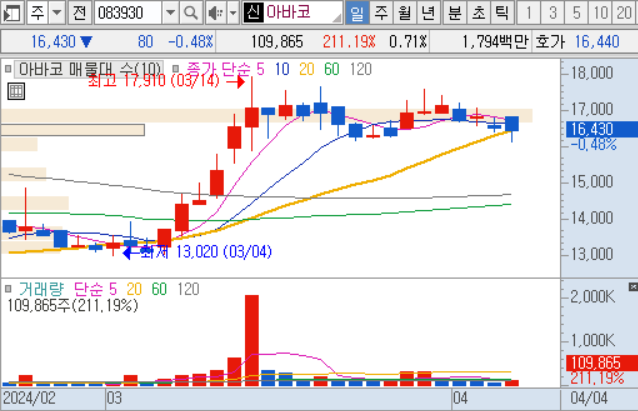This screenshot has height=411, width=638.
Task: Click the volume tag 109,865 on the axis
Action: click(x=602, y=363)
